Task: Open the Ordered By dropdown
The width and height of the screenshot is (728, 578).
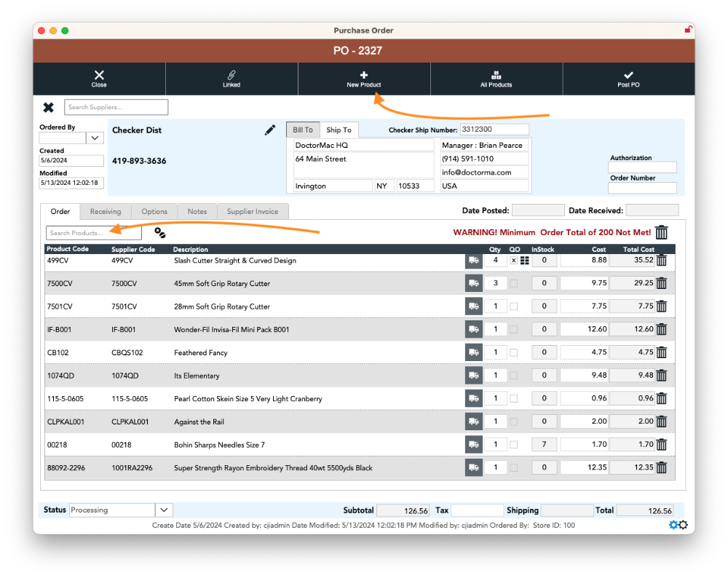Action: [95, 138]
